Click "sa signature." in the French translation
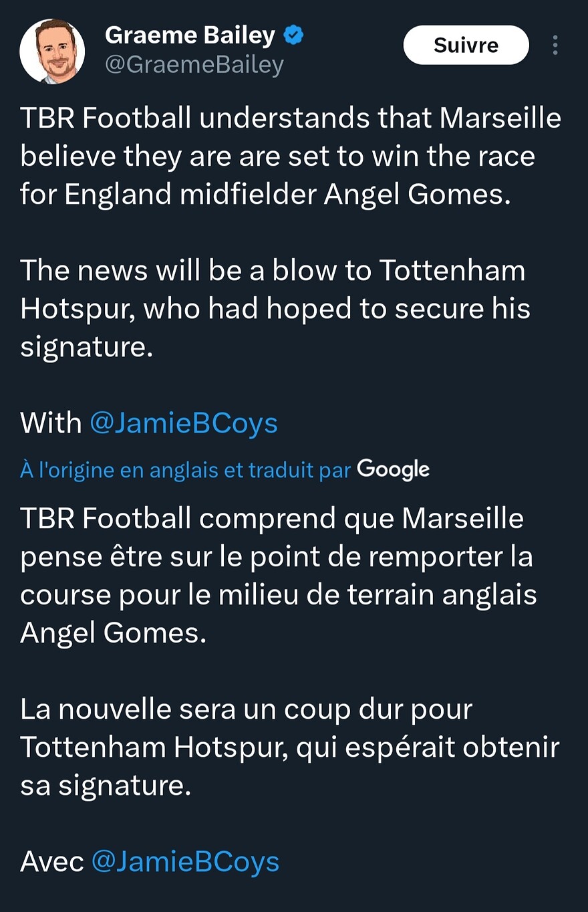 coord(106,785)
